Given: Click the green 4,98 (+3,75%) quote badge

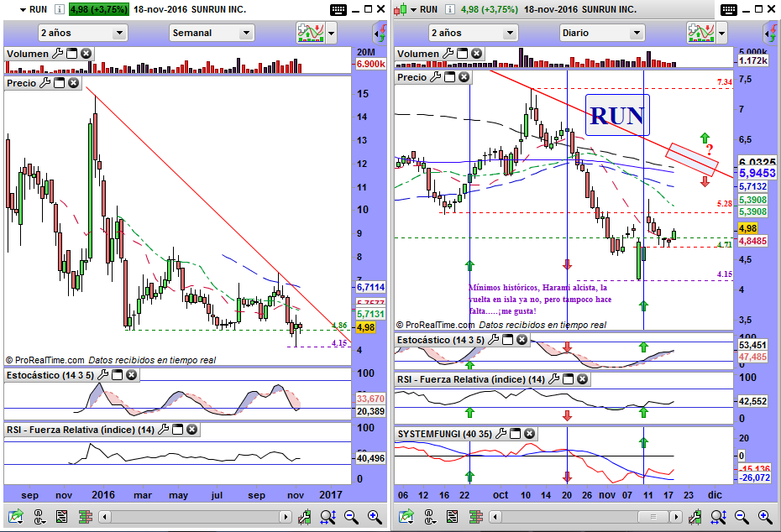Looking at the screenshot, I should (x=98, y=9).
